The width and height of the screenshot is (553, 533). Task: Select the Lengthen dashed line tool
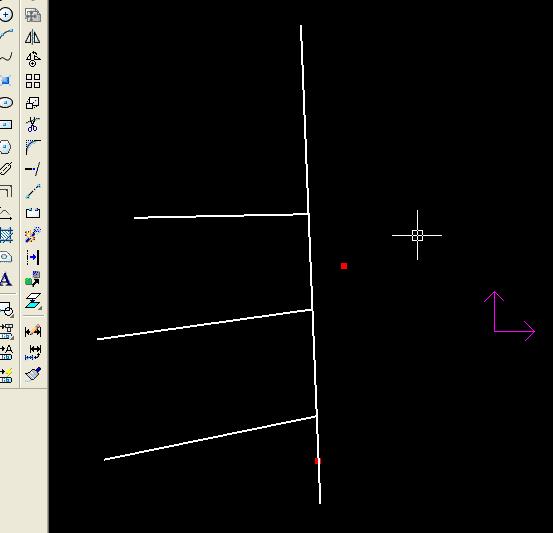tap(33, 191)
